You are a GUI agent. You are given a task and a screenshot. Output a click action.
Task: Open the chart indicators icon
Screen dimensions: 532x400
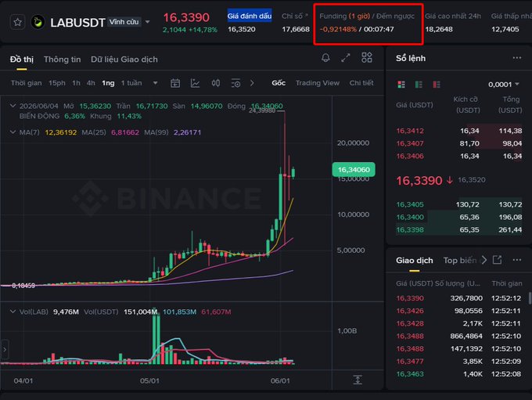[195, 83]
